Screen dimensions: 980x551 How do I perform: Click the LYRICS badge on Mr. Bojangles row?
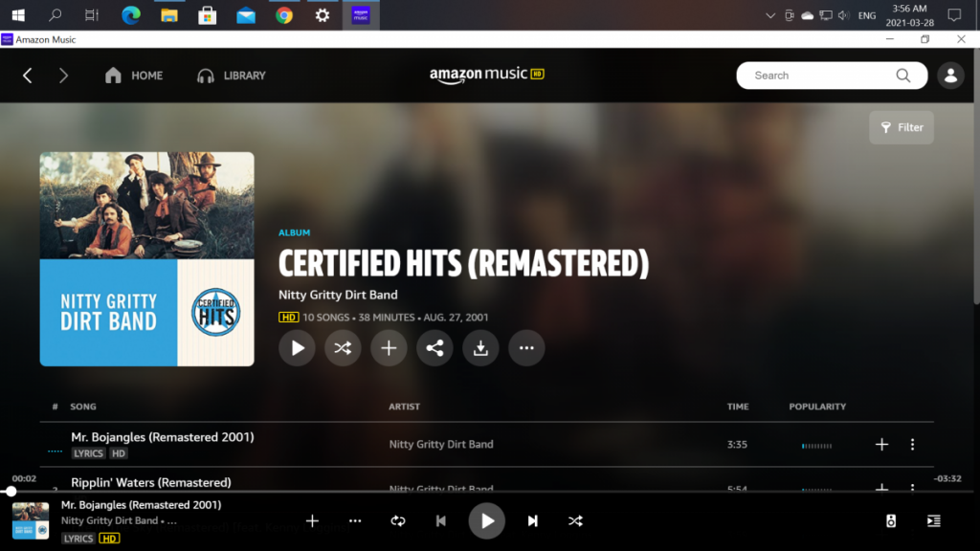point(88,453)
